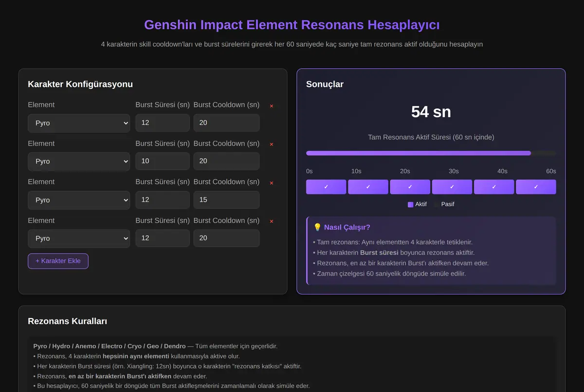Click 'Tam Resonans Aktif Süresi (60 sn içinde)' caption

[431, 137]
